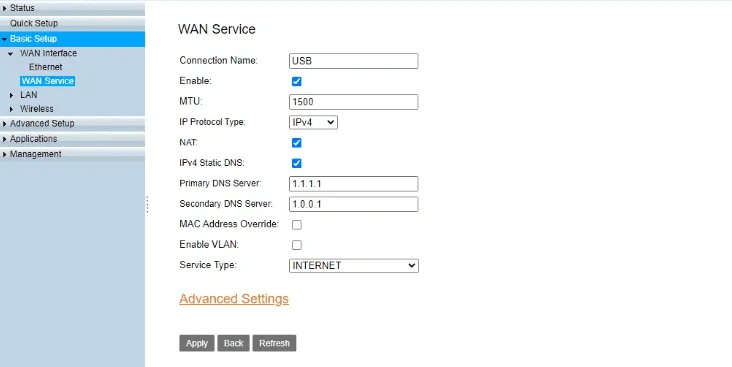This screenshot has height=367, width=732.
Task: Toggle the NAT checkbox
Action: (296, 143)
